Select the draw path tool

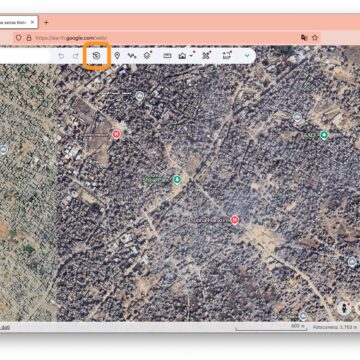point(132,56)
